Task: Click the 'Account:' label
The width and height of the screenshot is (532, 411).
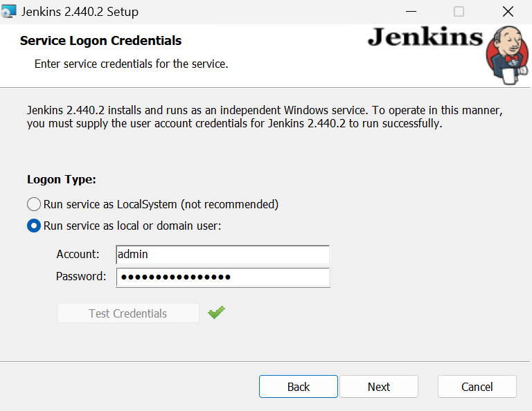Action: (78, 254)
